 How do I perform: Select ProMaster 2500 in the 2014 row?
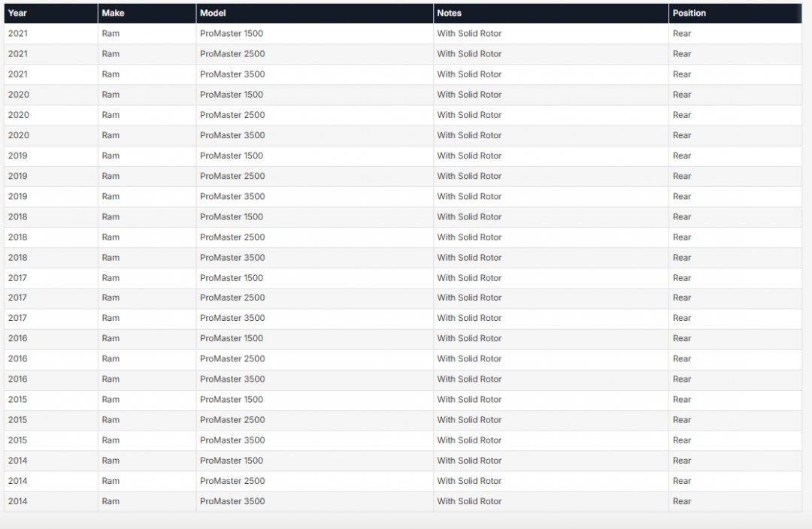(x=232, y=481)
